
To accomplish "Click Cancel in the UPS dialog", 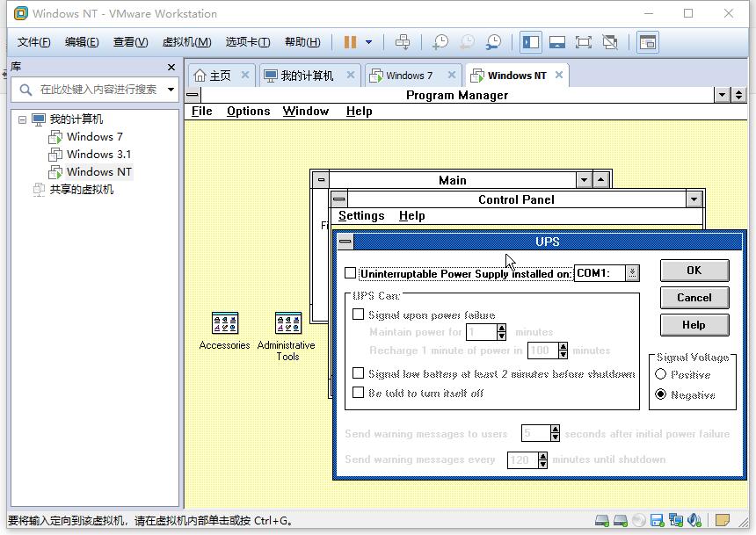I will point(694,298).
